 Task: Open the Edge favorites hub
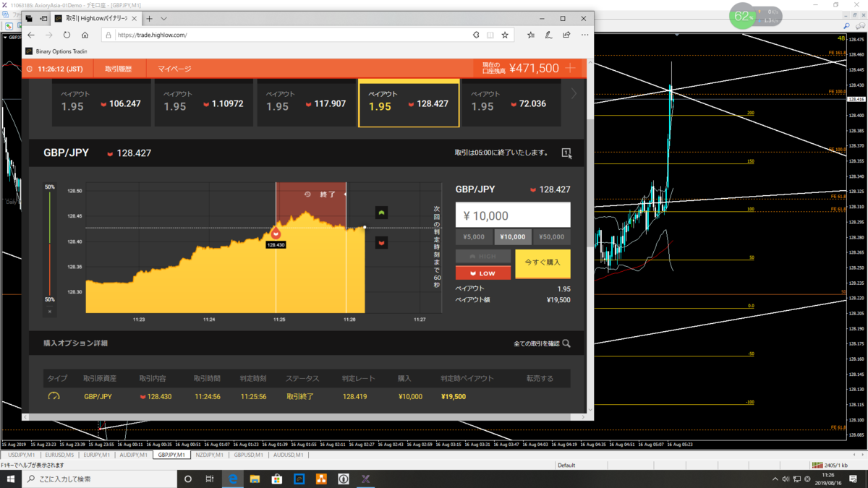(531, 35)
